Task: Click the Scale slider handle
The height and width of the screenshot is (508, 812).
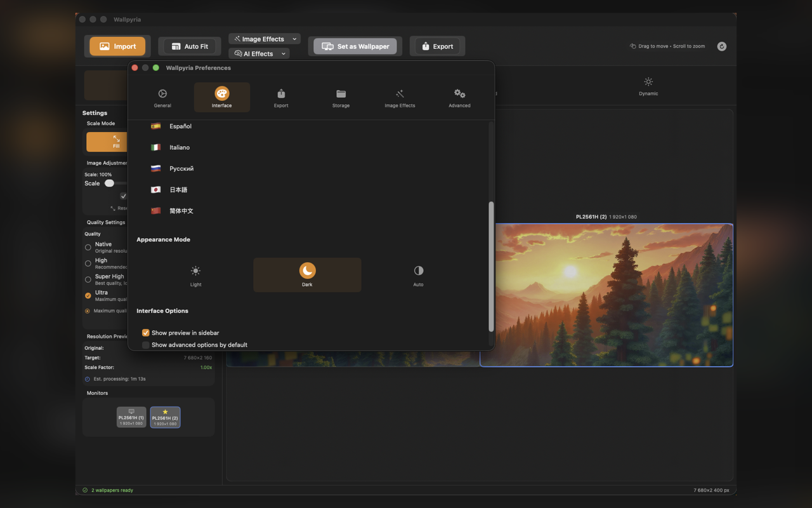Action: [x=109, y=183]
